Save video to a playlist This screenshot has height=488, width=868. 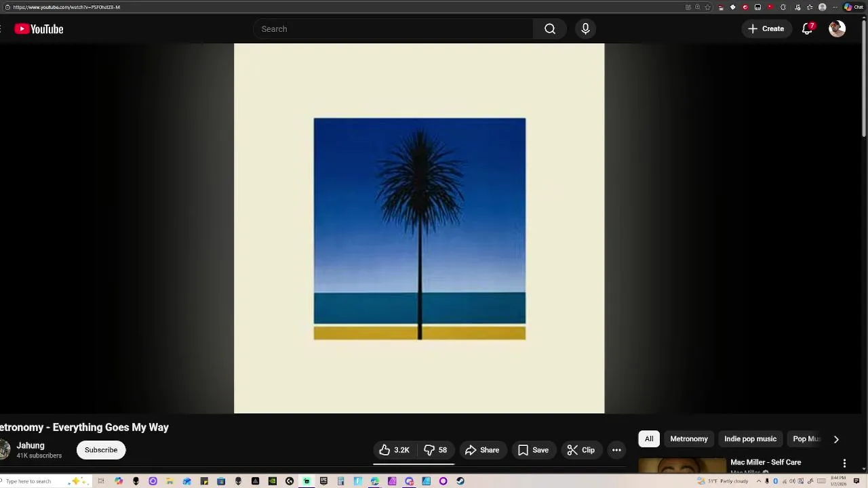coord(533,450)
